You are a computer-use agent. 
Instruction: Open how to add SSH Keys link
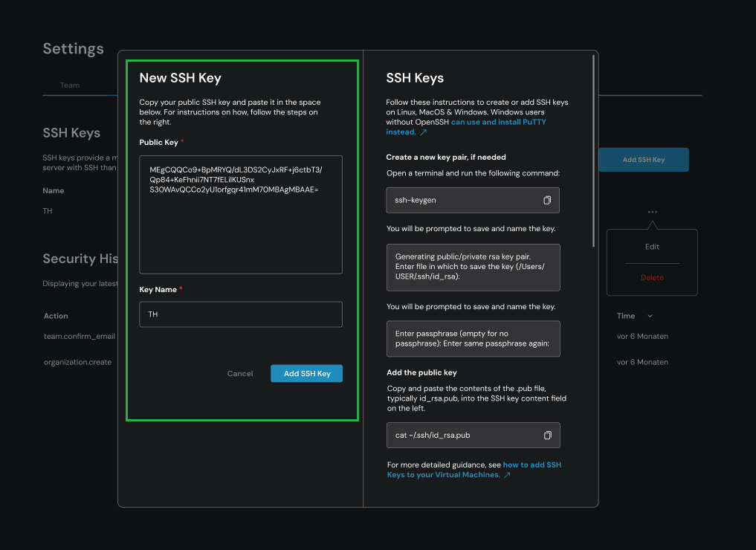(532, 465)
